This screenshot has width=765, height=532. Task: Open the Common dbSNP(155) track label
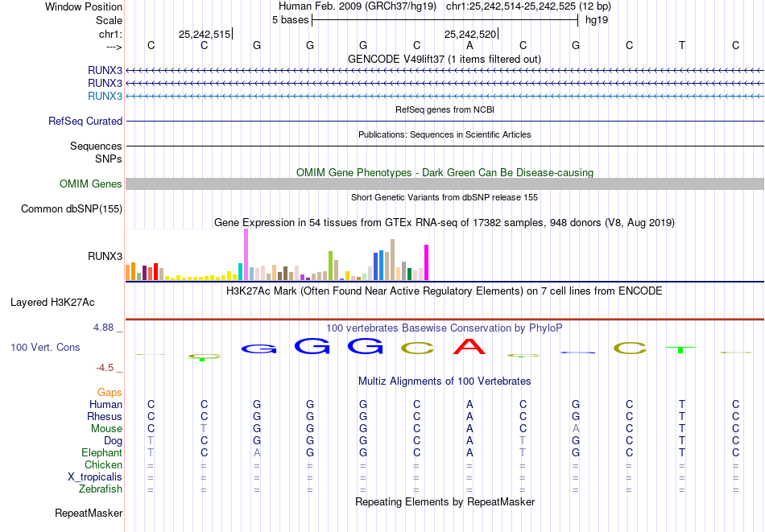click(72, 208)
